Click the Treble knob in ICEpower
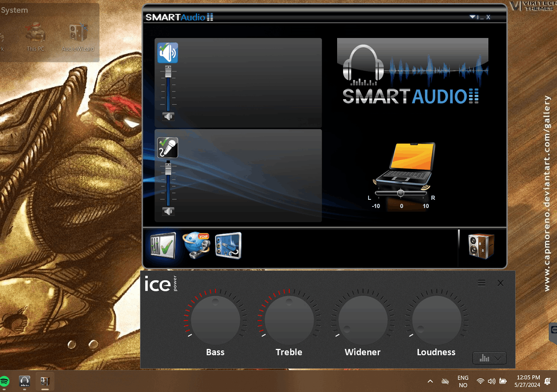 click(289, 320)
